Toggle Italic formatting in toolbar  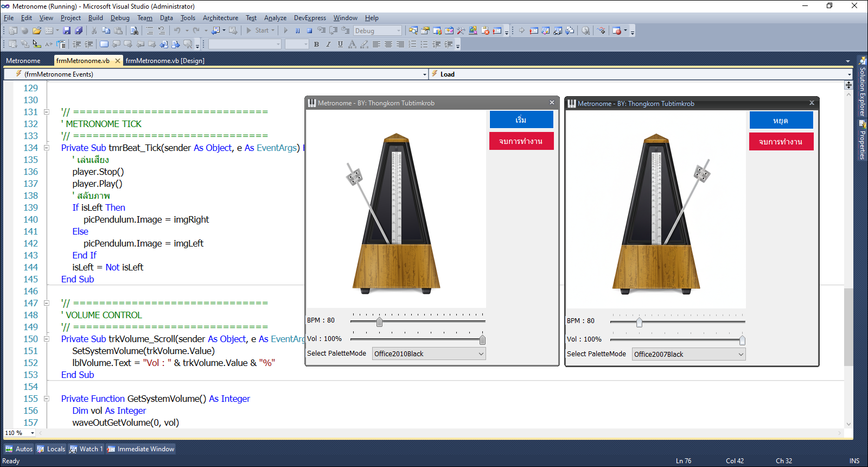(x=328, y=45)
